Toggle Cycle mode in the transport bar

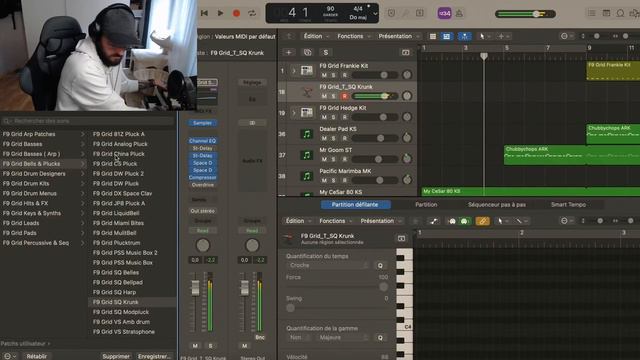point(252,13)
